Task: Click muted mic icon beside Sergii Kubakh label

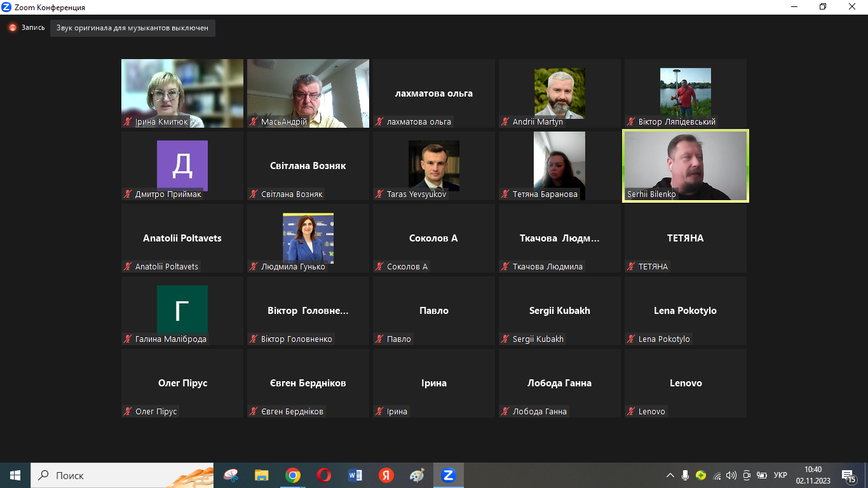Action: tap(505, 339)
